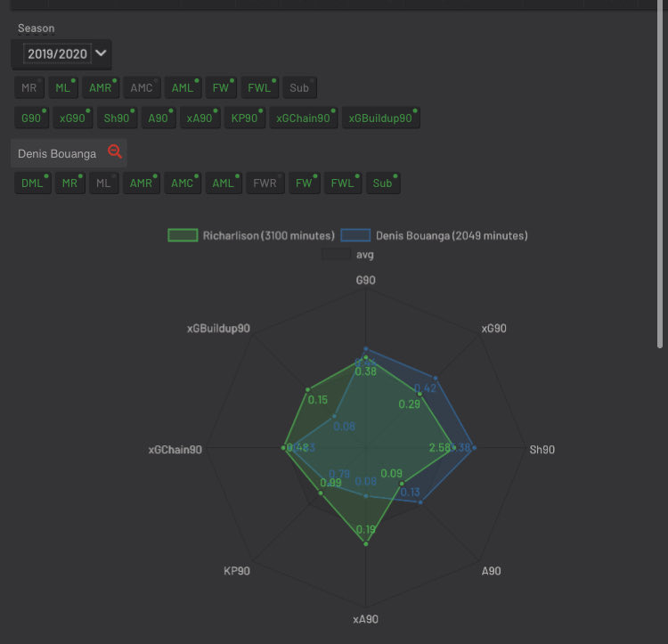Viewport: 668px width, 644px height.
Task: Click the avg legend label
Action: point(365,255)
